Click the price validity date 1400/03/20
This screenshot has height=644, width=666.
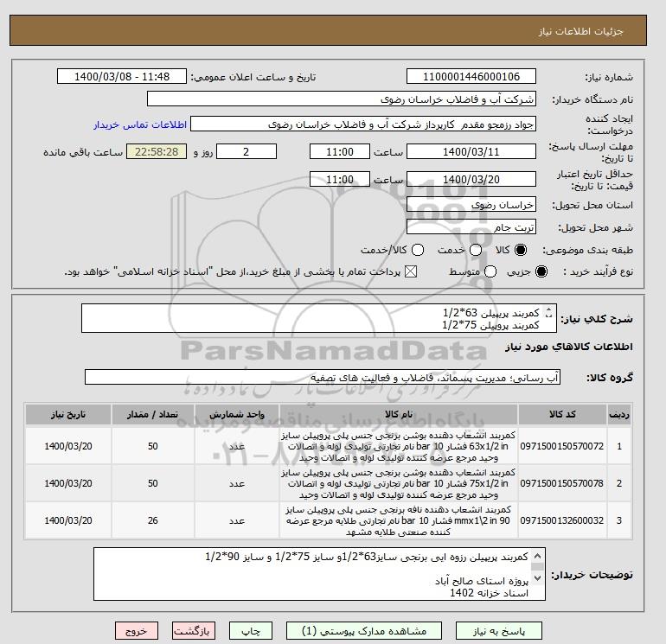click(x=471, y=179)
